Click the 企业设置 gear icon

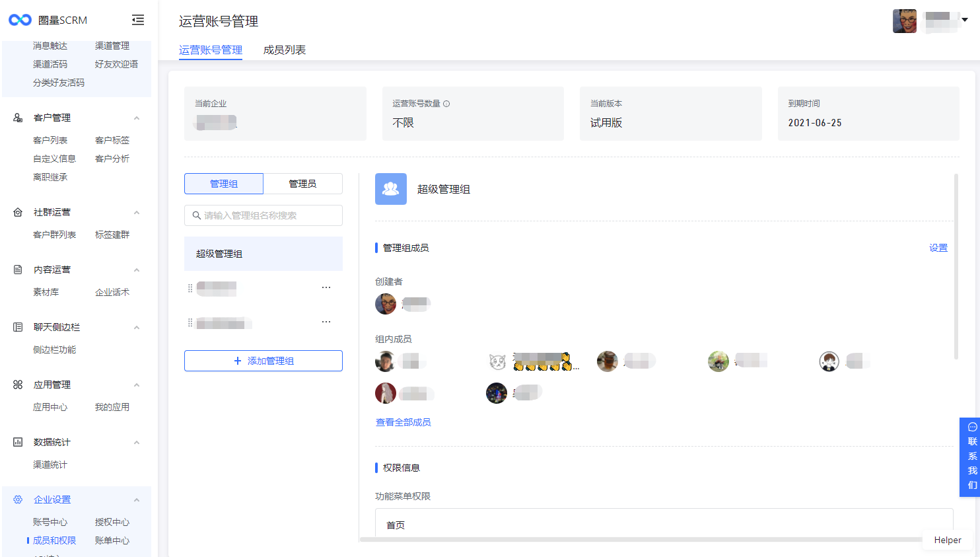click(x=18, y=500)
